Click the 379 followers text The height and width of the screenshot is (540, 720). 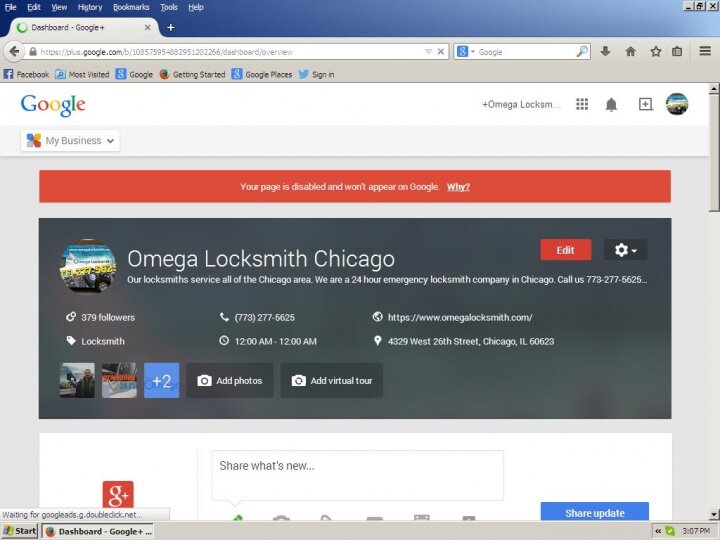click(x=108, y=317)
